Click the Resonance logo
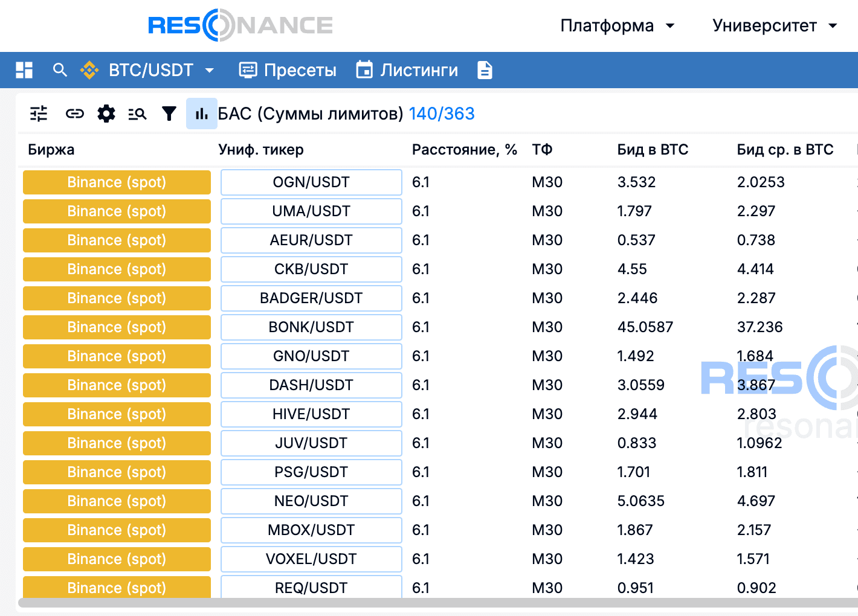The image size is (858, 616). tap(240, 25)
